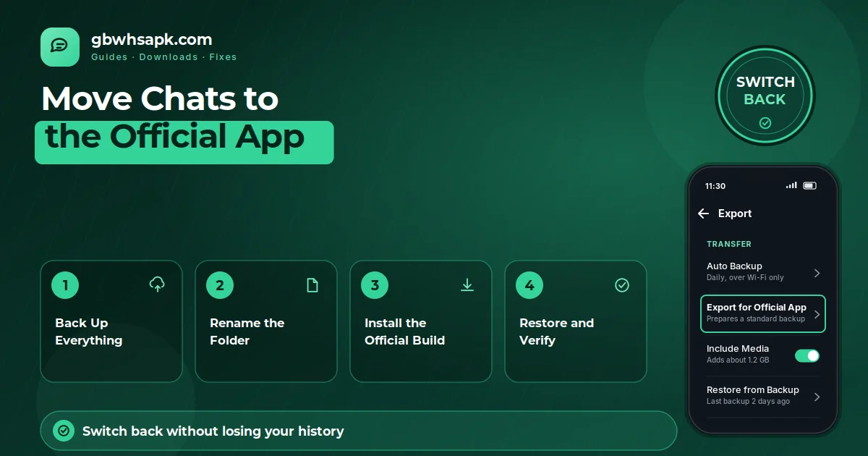Click the cloud upload icon on step 1 card

point(157,284)
